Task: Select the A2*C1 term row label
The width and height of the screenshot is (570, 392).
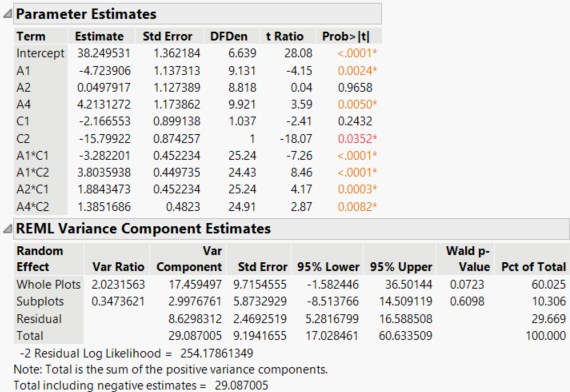Action: (33, 189)
